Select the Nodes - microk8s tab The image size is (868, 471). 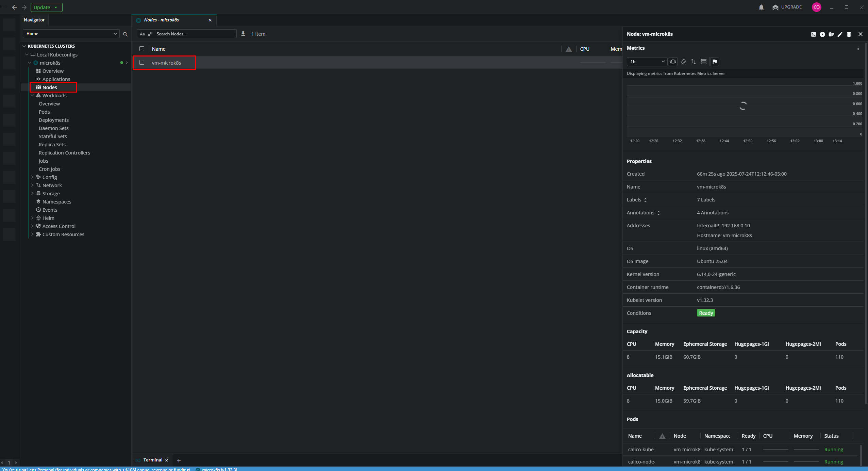coord(174,20)
